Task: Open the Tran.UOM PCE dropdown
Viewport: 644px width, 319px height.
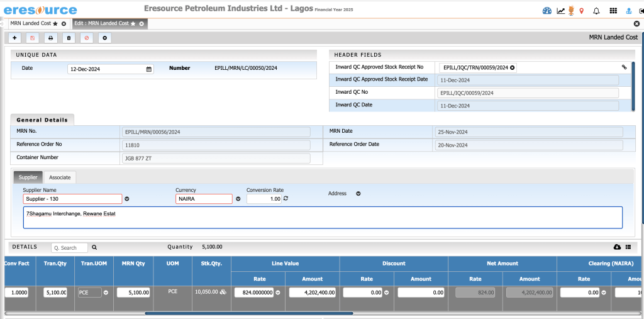Action: [106, 293]
